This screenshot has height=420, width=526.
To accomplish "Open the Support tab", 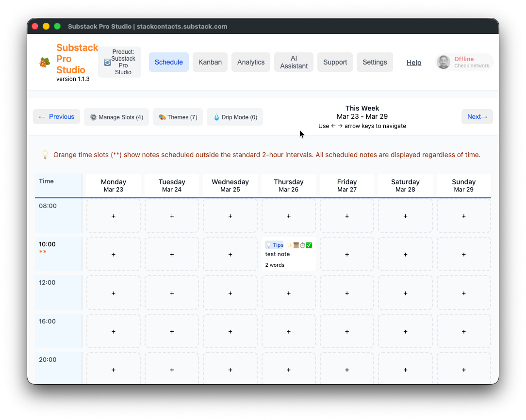I will coord(335,62).
